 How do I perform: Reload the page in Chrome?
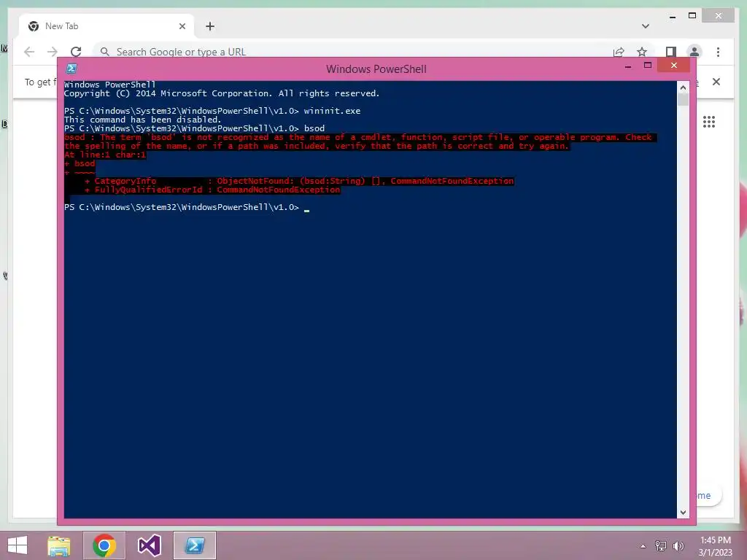click(76, 52)
